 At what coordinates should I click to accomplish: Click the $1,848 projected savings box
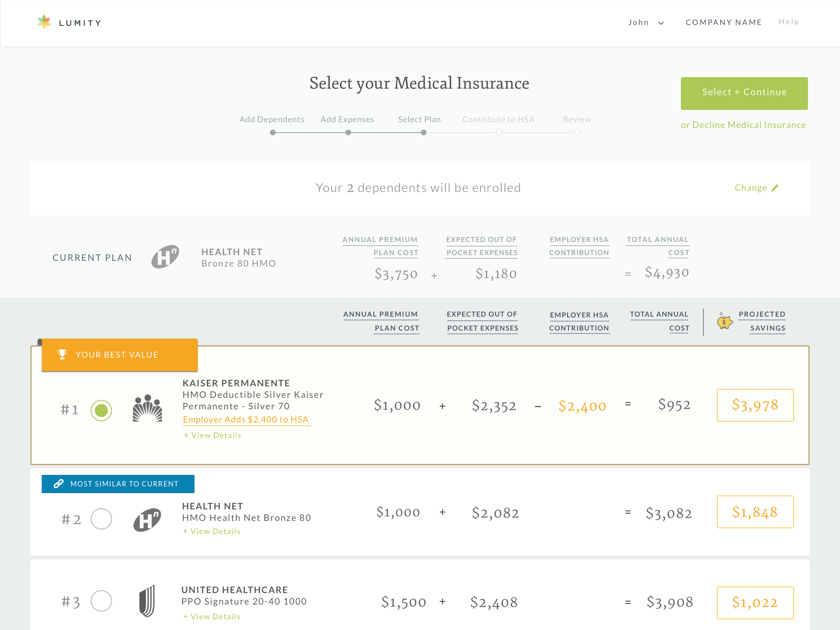tap(756, 512)
